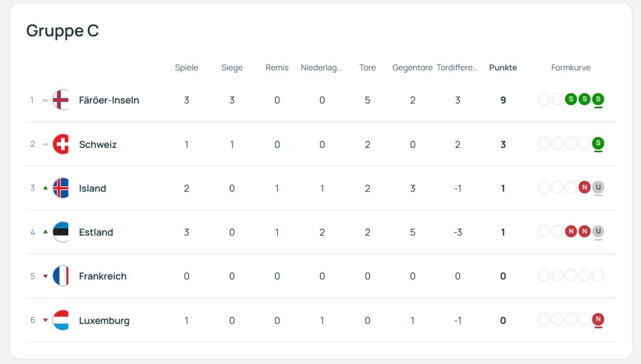Click the Gegentore column header
This screenshot has width=641, height=364.
pos(412,67)
